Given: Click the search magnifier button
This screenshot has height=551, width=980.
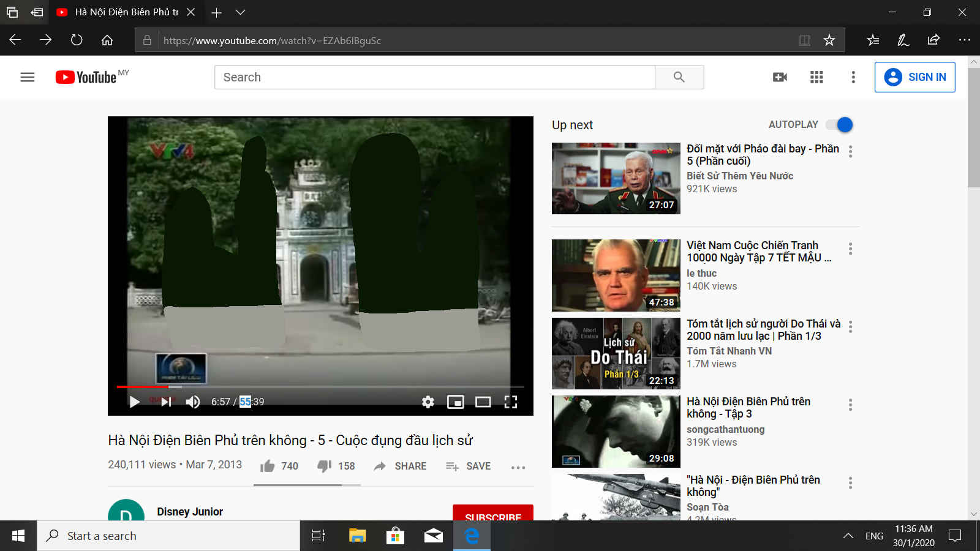Looking at the screenshot, I should (679, 77).
